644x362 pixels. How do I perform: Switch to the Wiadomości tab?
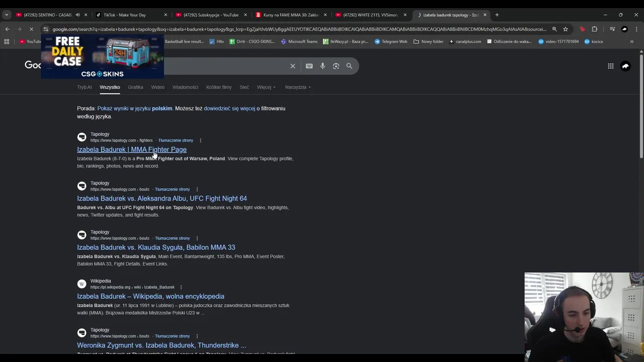pos(185,87)
